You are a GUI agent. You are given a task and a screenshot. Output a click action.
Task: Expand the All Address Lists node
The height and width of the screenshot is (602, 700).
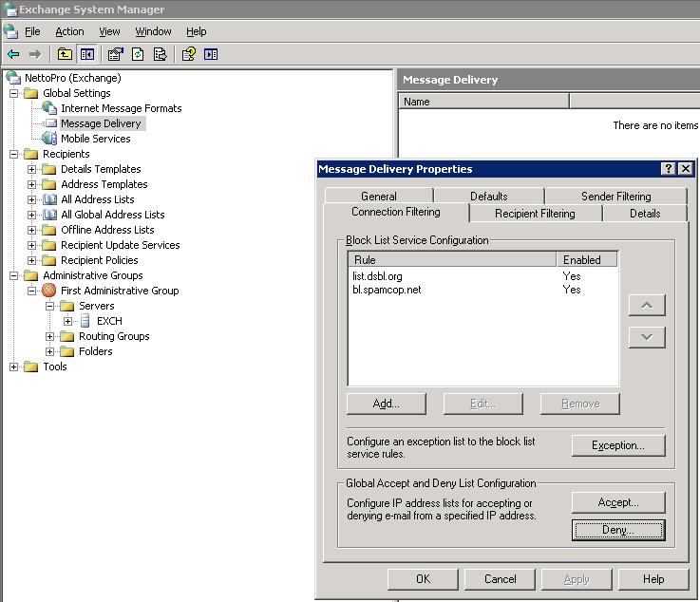tap(31, 199)
